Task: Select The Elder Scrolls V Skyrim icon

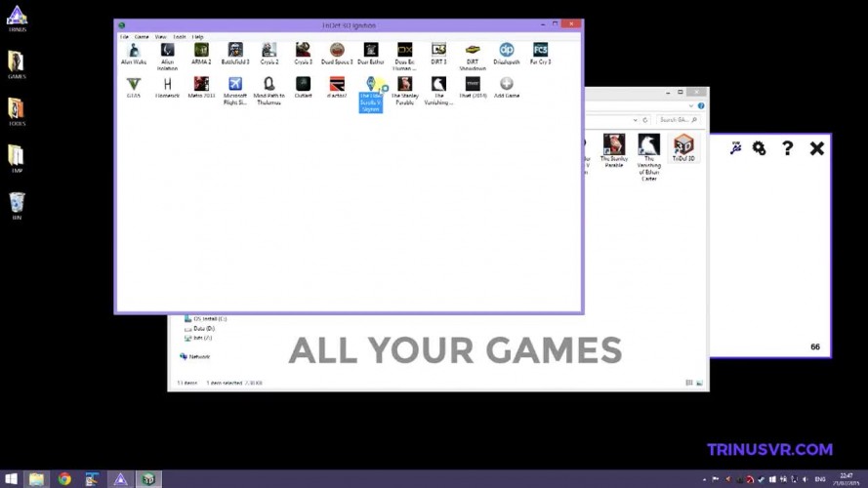Action: (x=371, y=94)
